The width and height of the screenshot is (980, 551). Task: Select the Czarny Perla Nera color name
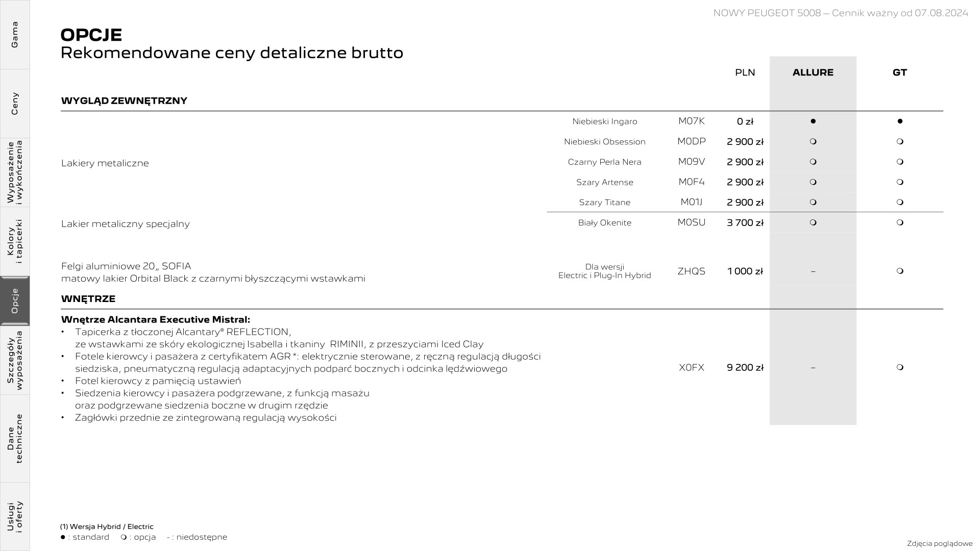pos(605,162)
